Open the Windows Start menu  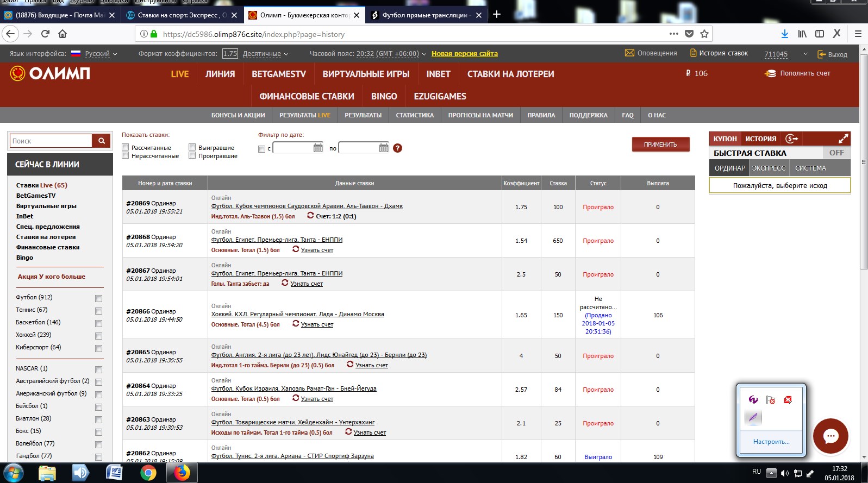[13, 473]
